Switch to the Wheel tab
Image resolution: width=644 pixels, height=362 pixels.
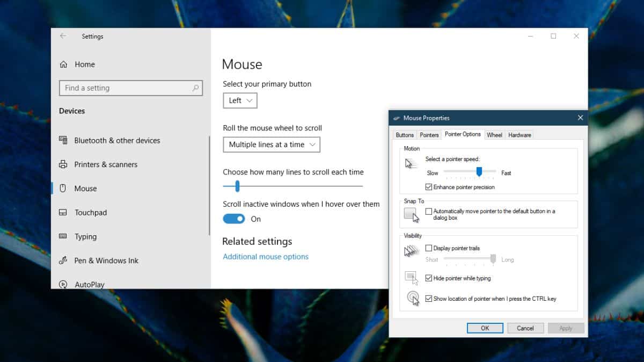tap(494, 135)
